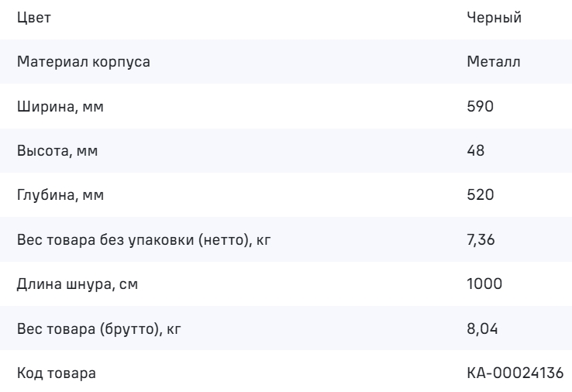The width and height of the screenshot is (572, 392).
Task: Click the "Длина шнура, см" label
Action: coord(71,284)
